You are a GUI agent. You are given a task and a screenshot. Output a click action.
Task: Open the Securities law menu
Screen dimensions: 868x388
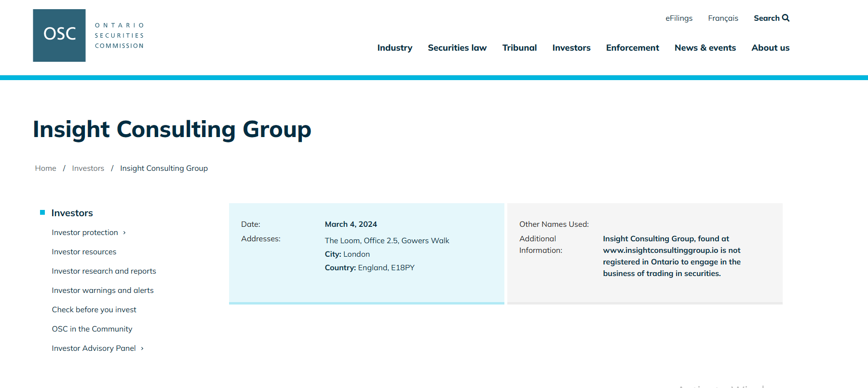[457, 48]
